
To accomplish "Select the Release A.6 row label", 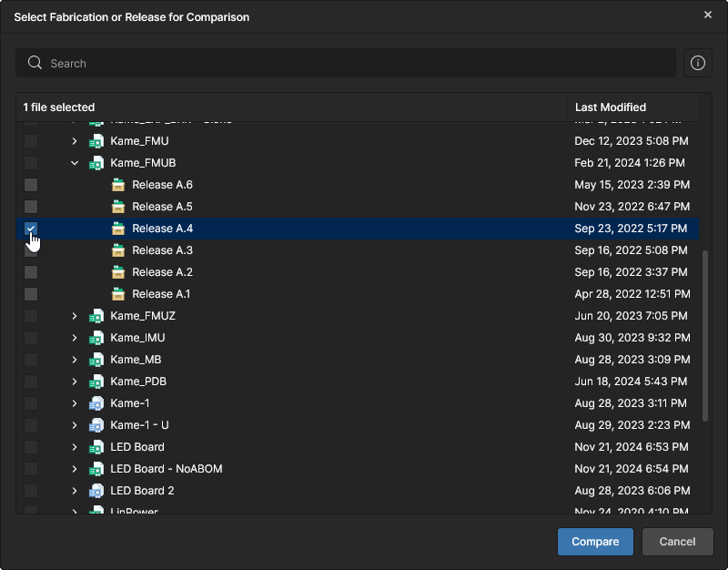I will [x=162, y=185].
